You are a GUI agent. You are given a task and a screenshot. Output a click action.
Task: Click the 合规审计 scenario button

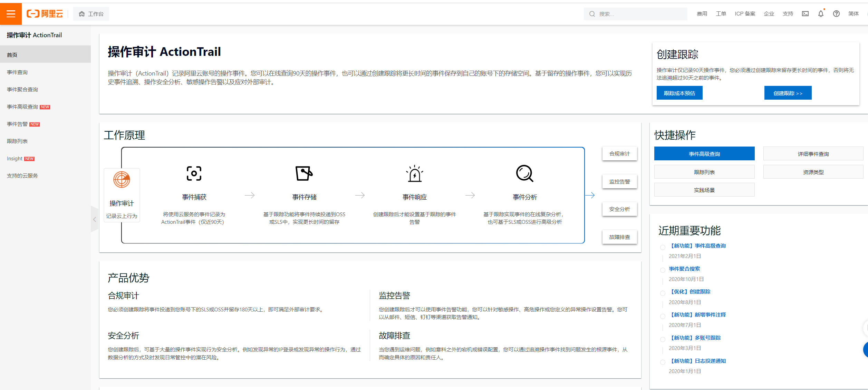(619, 153)
